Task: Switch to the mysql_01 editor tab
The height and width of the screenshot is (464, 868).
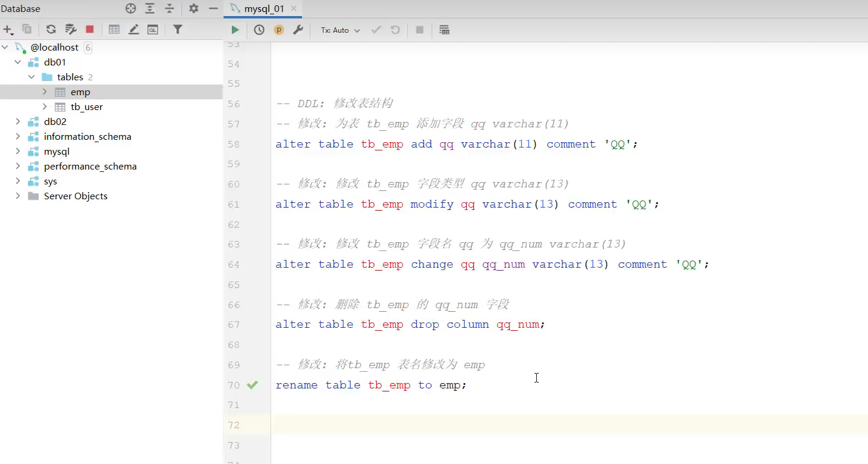Action: coord(262,9)
